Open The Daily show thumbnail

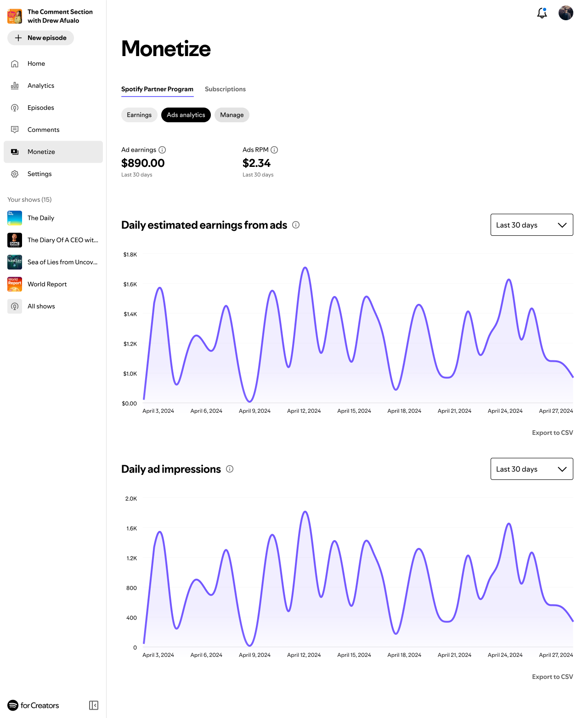pos(15,218)
